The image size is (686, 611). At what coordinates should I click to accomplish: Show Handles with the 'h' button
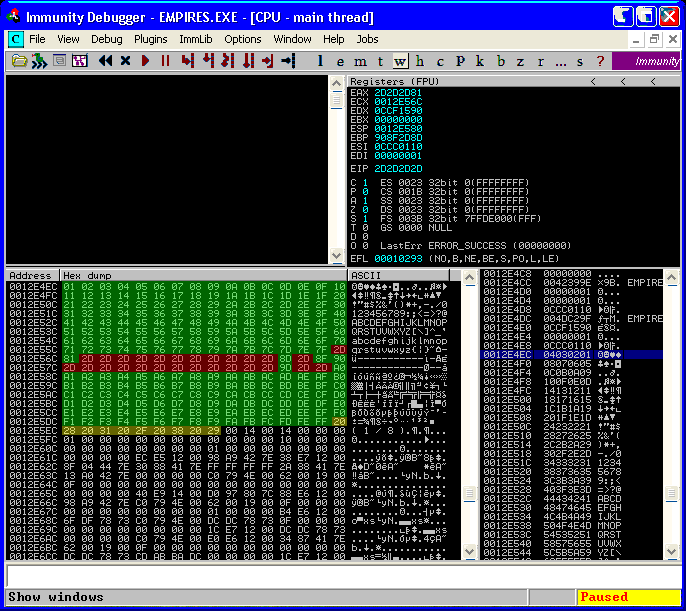pos(420,61)
